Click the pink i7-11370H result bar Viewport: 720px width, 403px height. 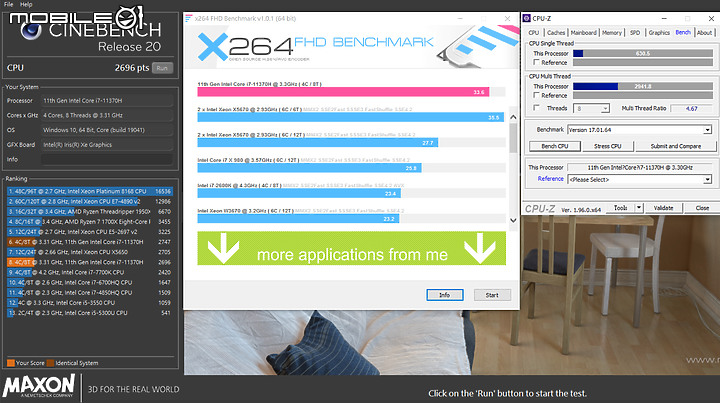click(x=343, y=92)
